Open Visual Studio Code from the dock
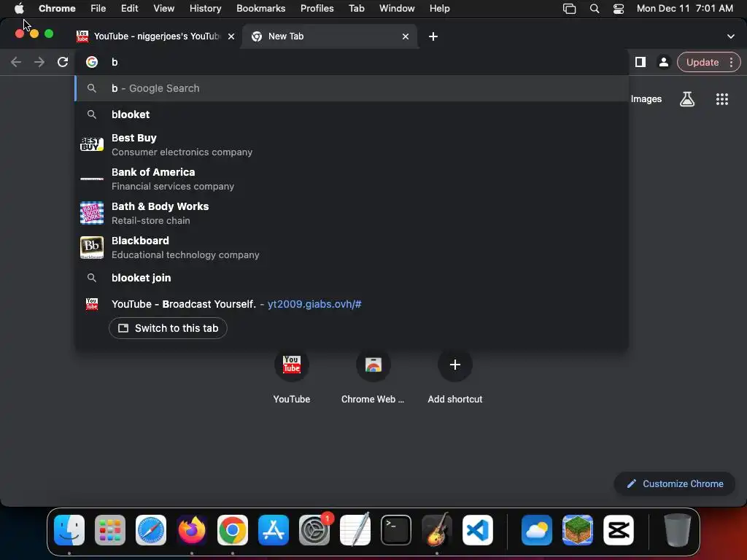 tap(477, 530)
